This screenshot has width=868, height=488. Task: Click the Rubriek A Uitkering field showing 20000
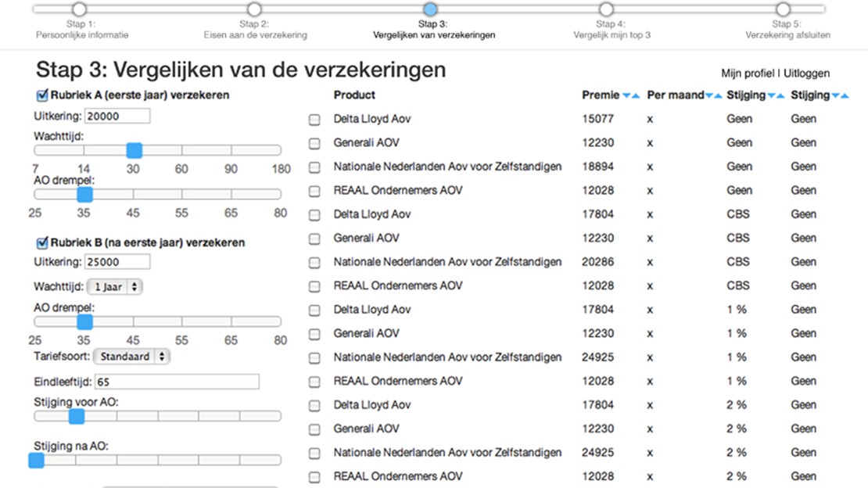click(x=117, y=116)
